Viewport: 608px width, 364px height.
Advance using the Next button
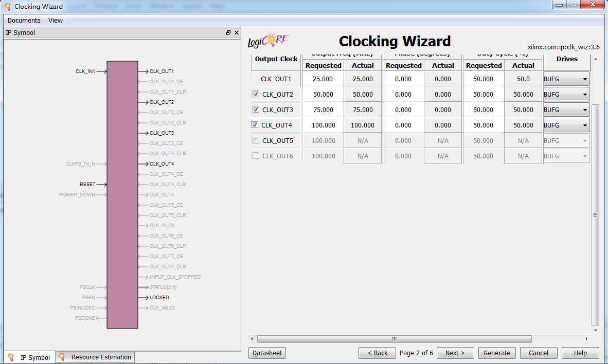pos(455,353)
